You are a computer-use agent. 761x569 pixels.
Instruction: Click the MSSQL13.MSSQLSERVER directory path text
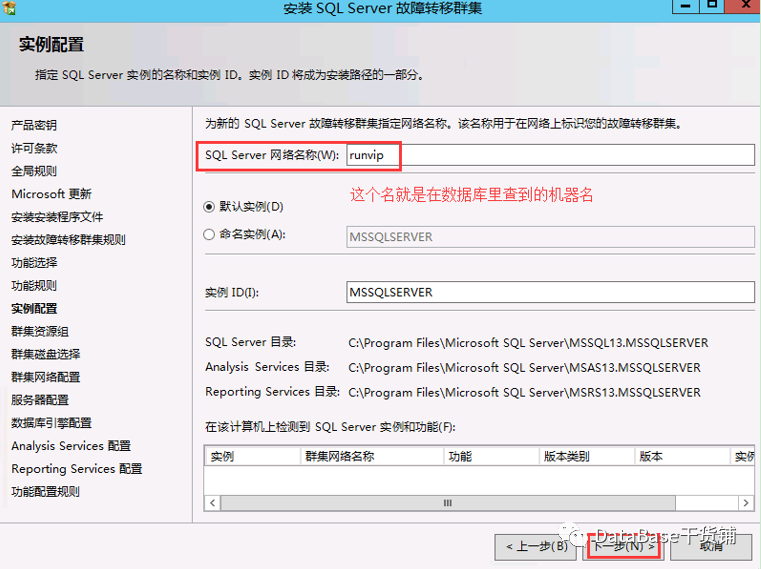point(528,343)
